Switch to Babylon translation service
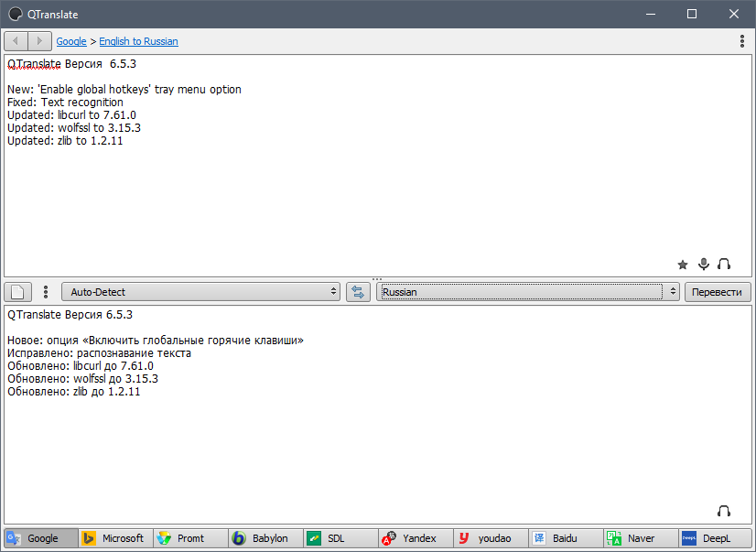This screenshot has height=552, width=756. [266, 538]
